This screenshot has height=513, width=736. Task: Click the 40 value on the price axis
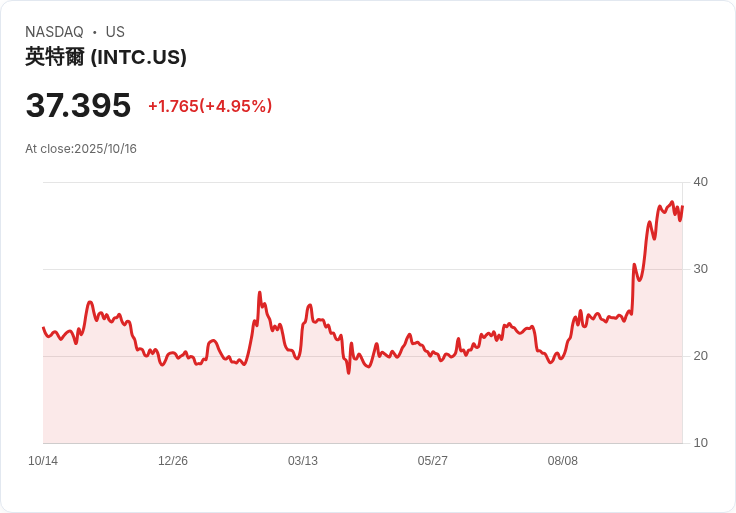coord(700,182)
